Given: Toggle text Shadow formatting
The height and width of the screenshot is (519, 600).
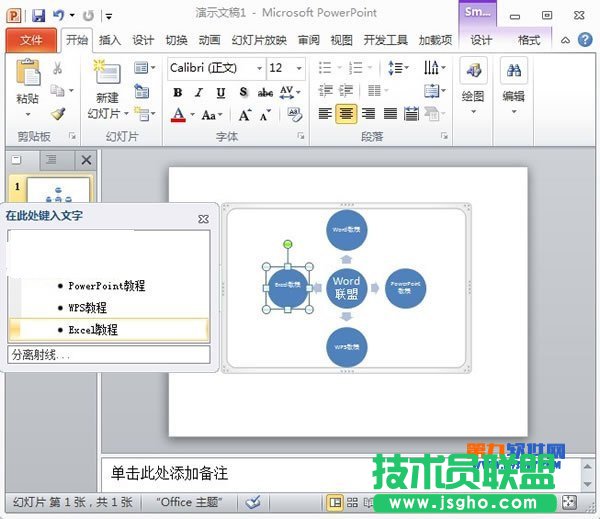Looking at the screenshot, I should click(x=243, y=92).
